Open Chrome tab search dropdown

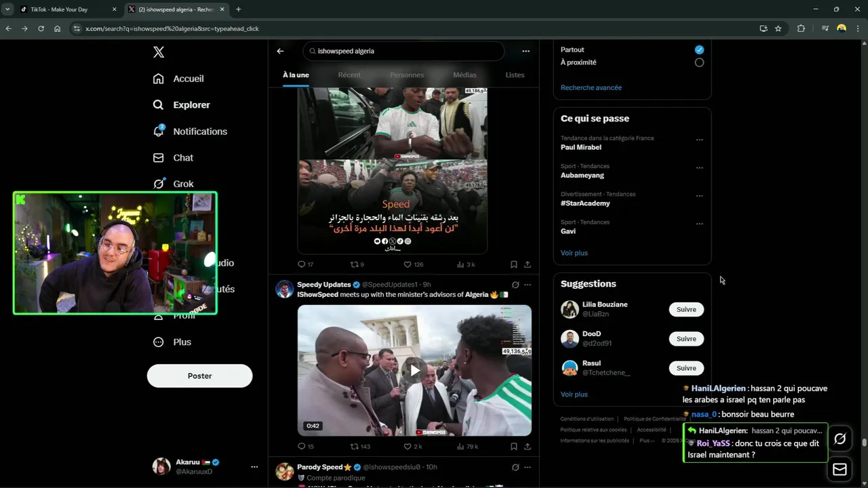[x=7, y=9]
